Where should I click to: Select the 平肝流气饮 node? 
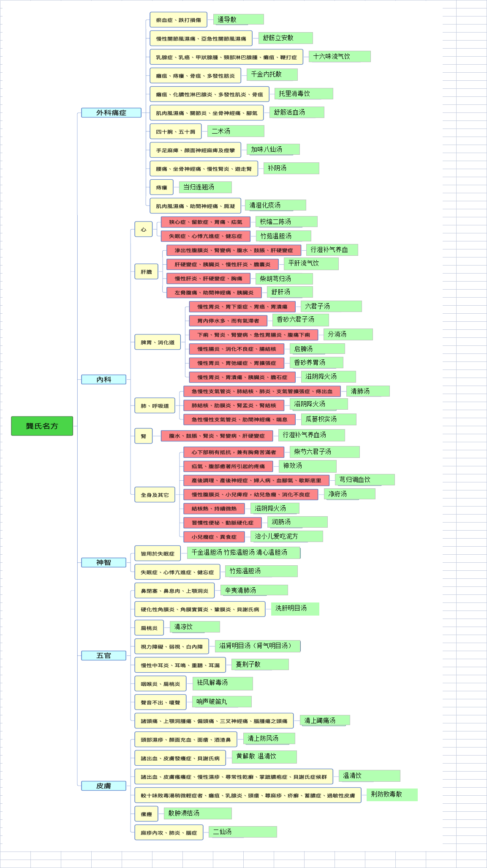click(x=311, y=263)
